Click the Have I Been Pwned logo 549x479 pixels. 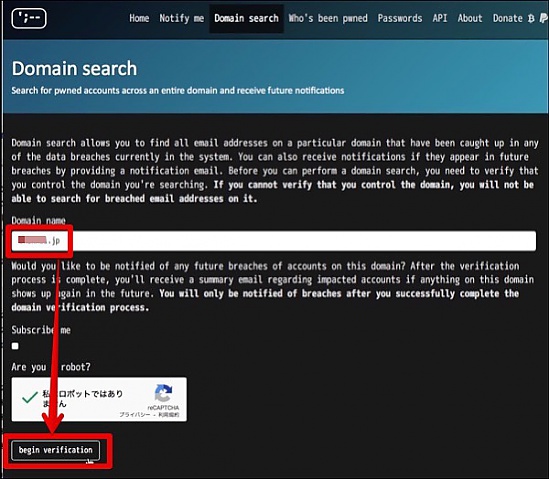coord(29,18)
